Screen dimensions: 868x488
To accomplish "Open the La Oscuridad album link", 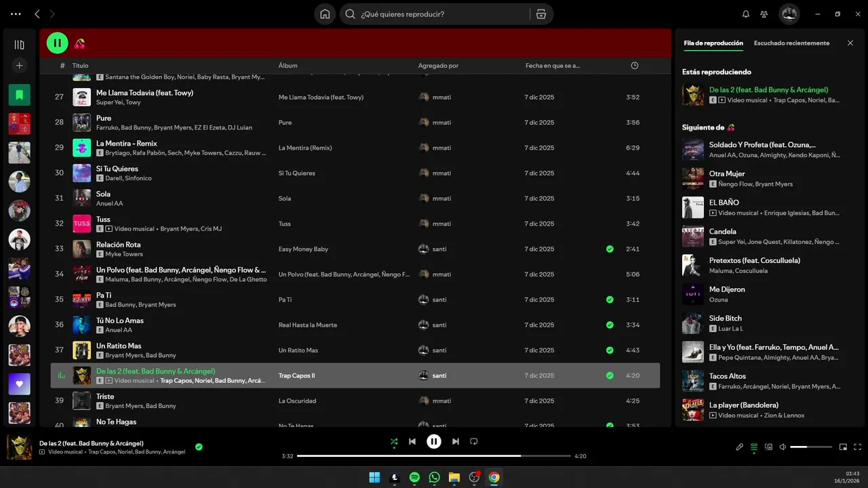I will tap(298, 401).
